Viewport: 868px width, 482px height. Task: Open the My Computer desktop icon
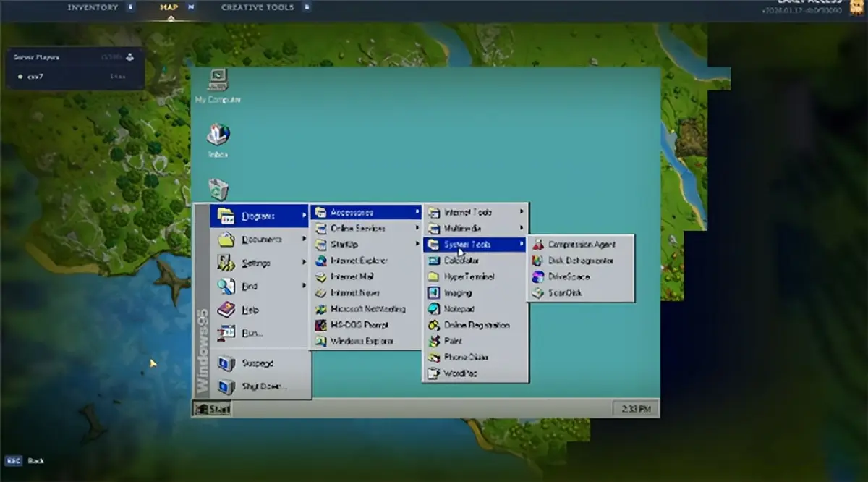pyautogui.click(x=217, y=80)
